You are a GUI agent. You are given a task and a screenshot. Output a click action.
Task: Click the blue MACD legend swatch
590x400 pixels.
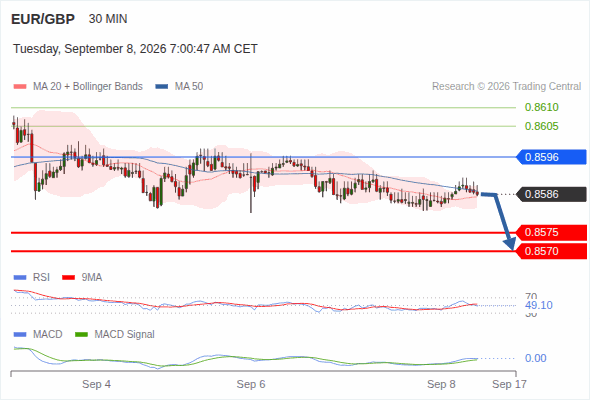(x=20, y=335)
